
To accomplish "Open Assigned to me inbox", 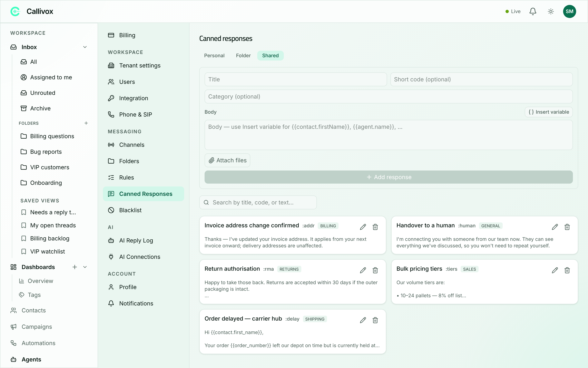I will [54, 77].
